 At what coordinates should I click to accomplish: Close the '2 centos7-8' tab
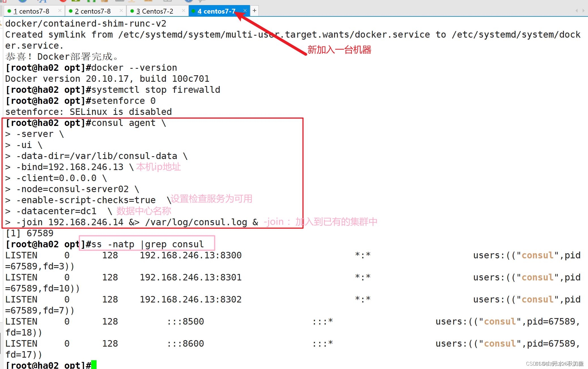[x=121, y=11]
